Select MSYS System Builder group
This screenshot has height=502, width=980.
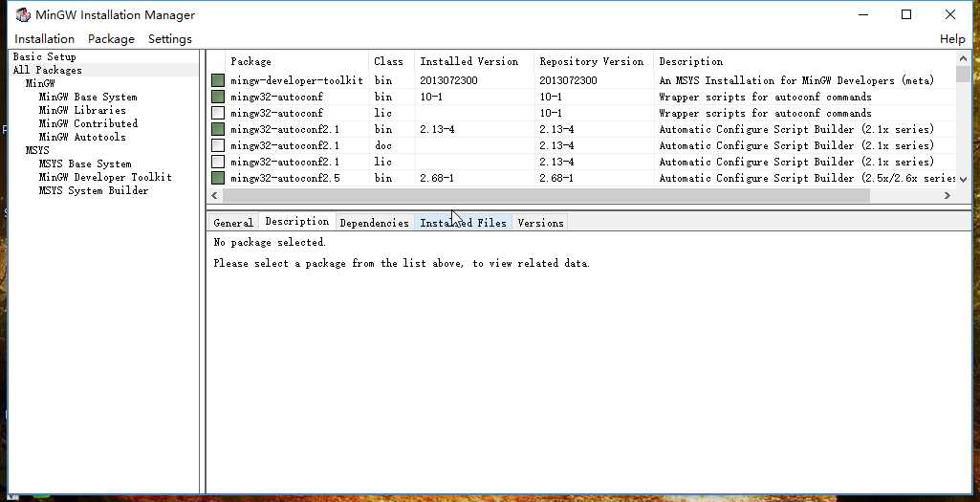(94, 190)
